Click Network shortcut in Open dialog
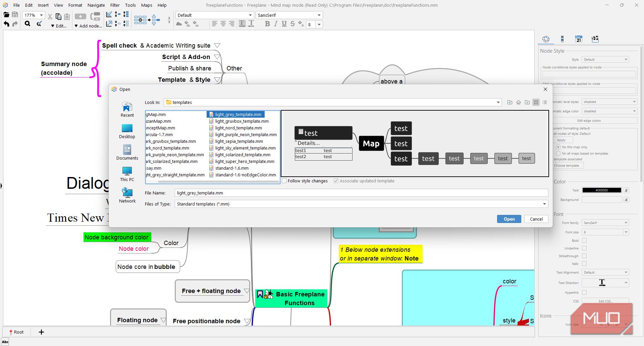The image size is (644, 346). pos(127,195)
